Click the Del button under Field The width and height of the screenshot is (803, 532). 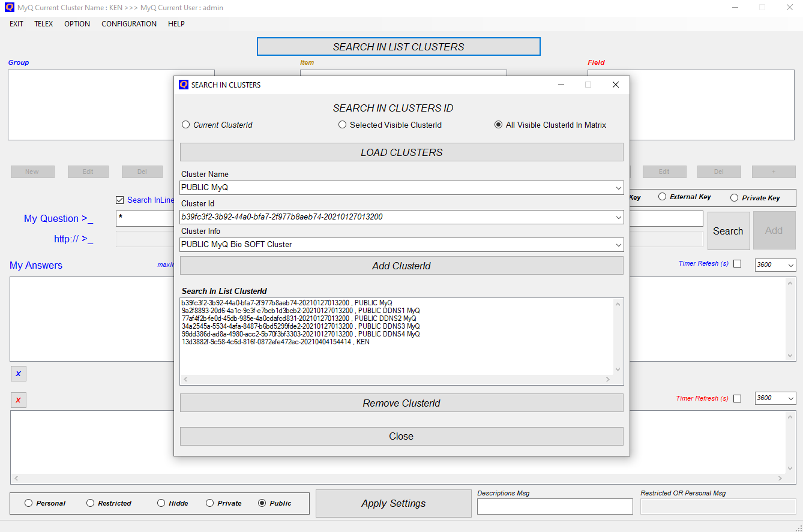(x=719, y=172)
